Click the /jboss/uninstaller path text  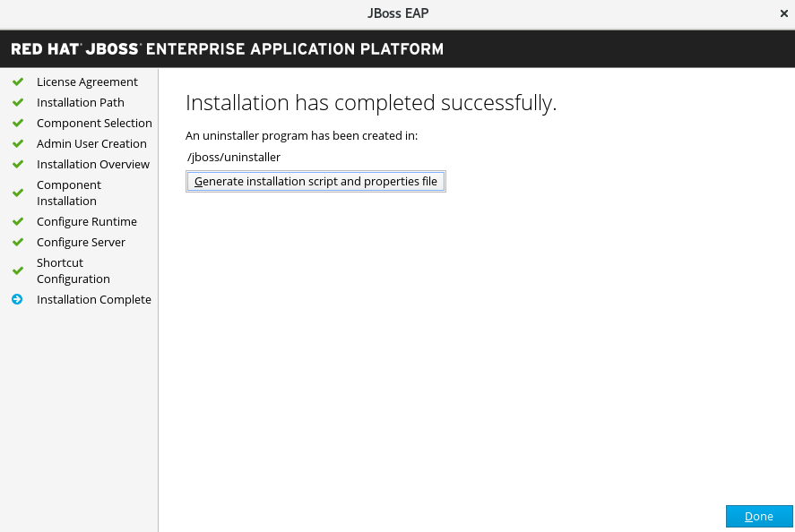pyautogui.click(x=234, y=158)
